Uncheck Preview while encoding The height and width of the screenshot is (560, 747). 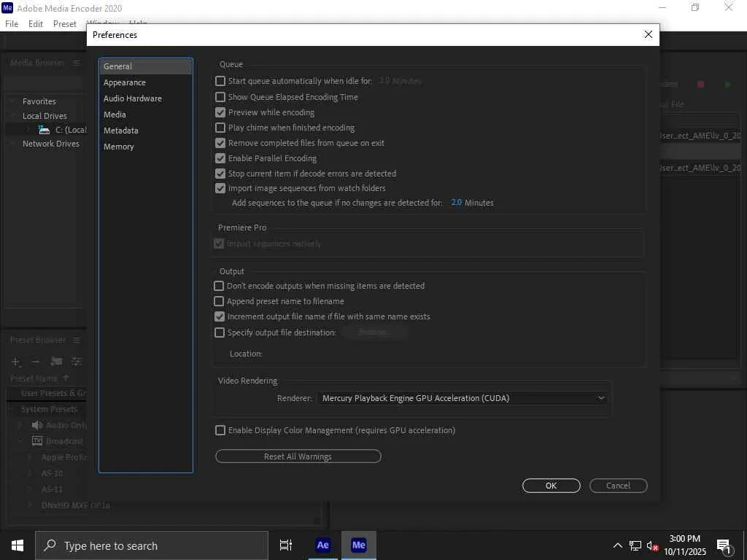220,112
